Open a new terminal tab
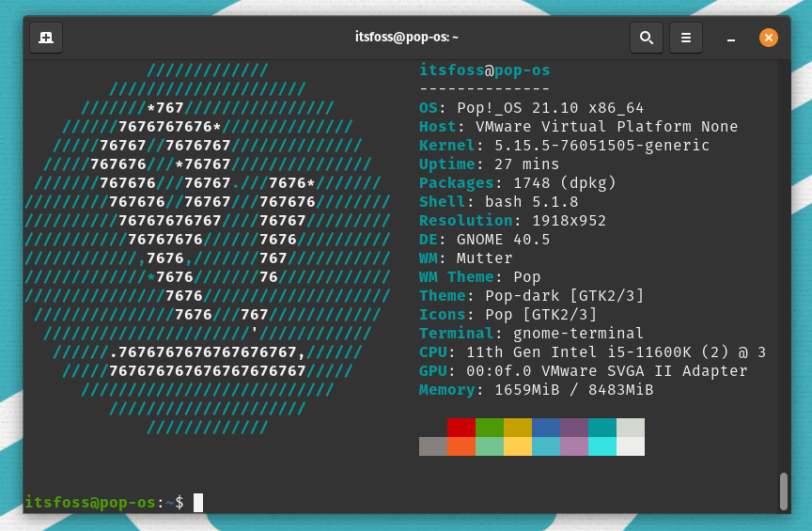The width and height of the screenshot is (812, 531). (46, 38)
